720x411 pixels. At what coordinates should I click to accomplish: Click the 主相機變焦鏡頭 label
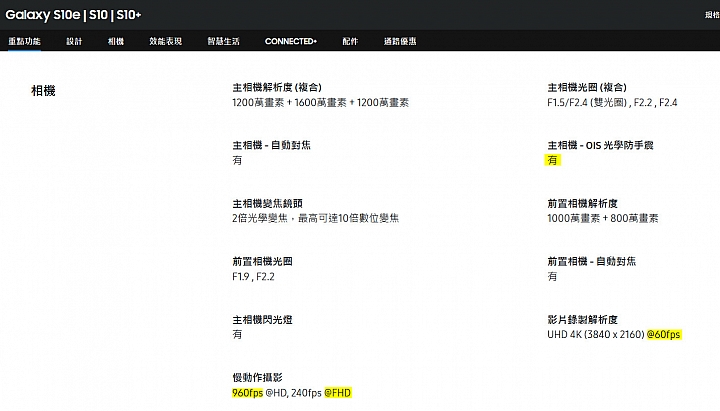click(x=267, y=203)
